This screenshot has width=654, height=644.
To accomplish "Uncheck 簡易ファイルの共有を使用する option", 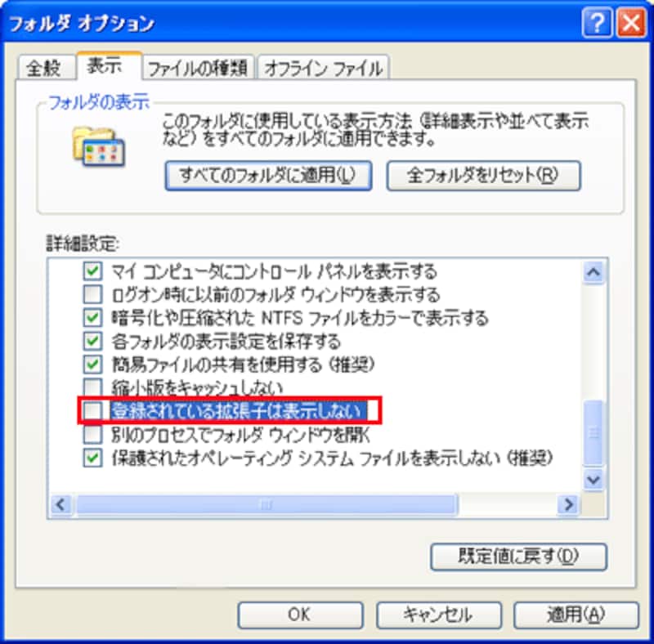I will (92, 364).
